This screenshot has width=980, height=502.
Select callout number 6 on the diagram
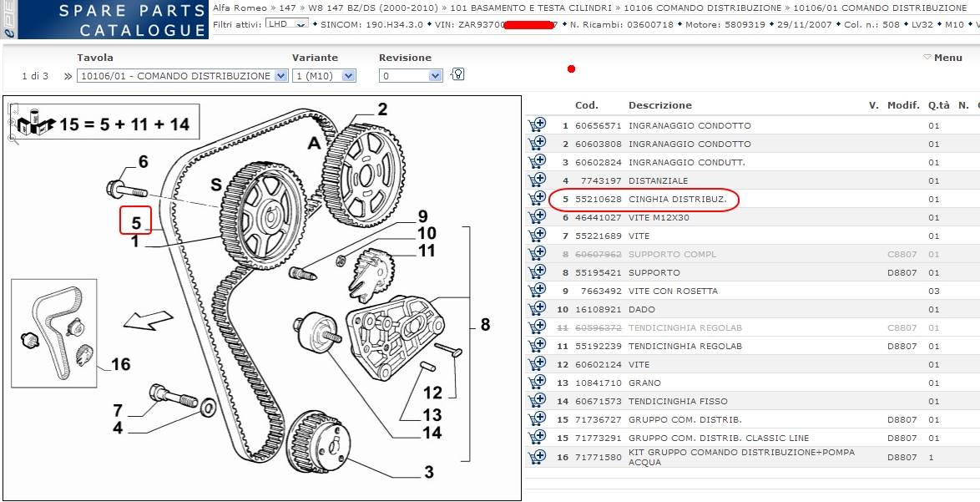[x=143, y=162]
